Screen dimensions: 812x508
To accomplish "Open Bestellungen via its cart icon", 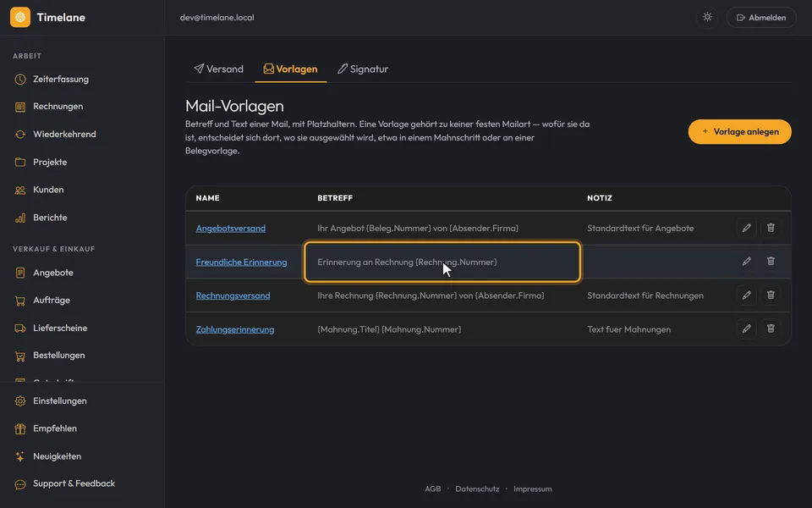I will click(20, 356).
